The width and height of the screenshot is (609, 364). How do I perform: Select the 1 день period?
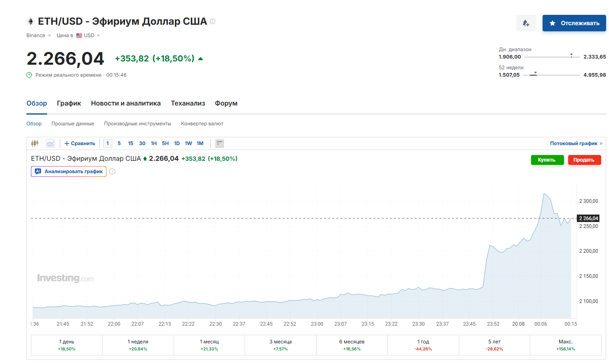point(67,345)
